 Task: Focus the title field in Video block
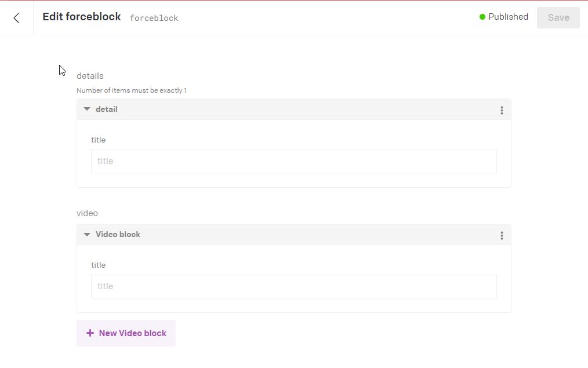click(293, 286)
